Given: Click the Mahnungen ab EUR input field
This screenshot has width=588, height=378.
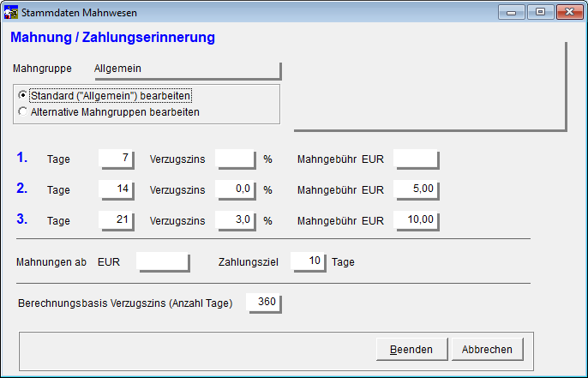Looking at the screenshot, I should (x=163, y=261).
